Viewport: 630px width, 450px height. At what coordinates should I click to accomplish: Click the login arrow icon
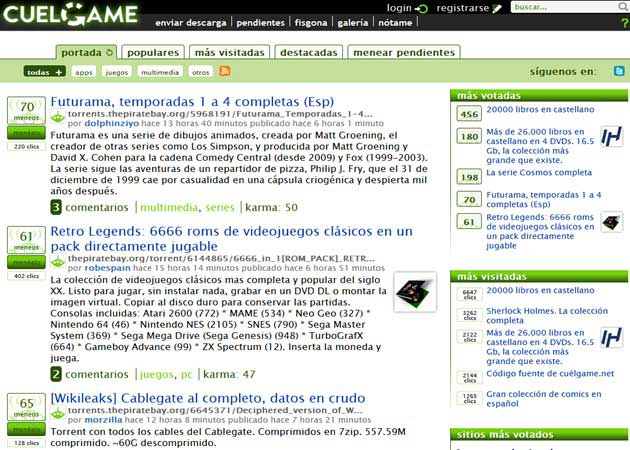pos(423,8)
